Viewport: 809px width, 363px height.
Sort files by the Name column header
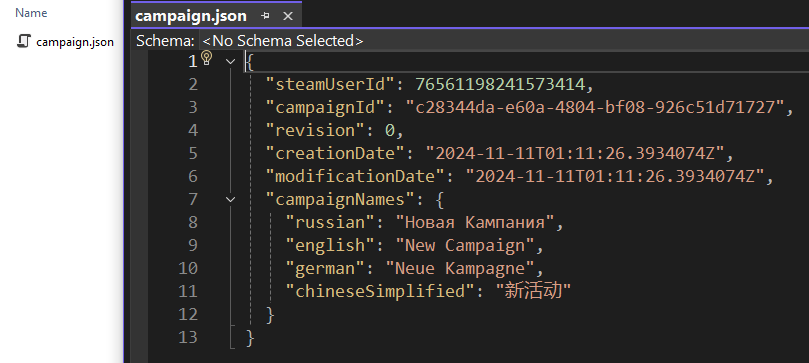coord(31,13)
